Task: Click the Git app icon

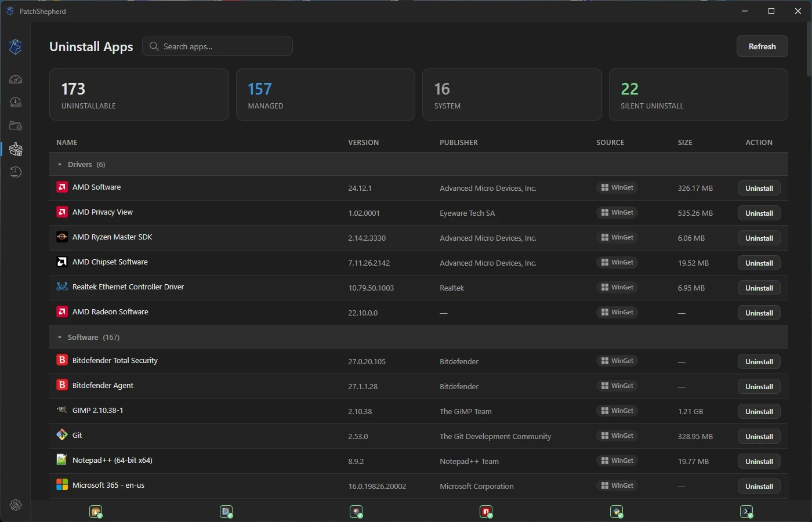Action: 62,435
